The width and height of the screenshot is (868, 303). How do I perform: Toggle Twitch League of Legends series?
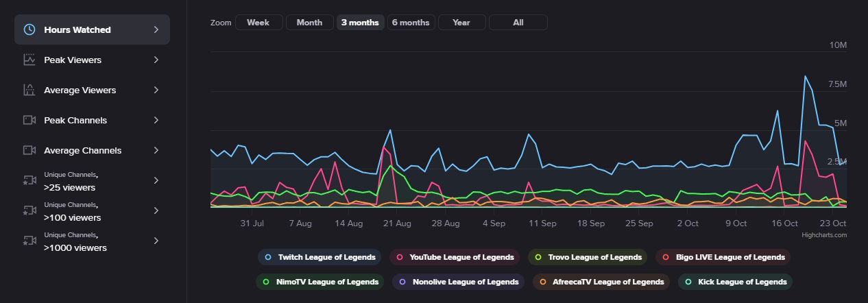click(320, 257)
